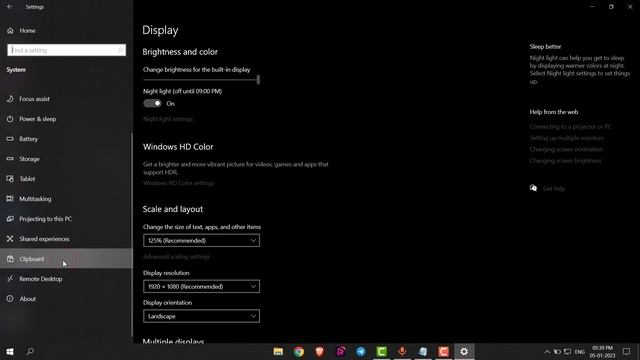Launch Google Chrome from the taskbar
The width and height of the screenshot is (640, 360).
(x=299, y=351)
